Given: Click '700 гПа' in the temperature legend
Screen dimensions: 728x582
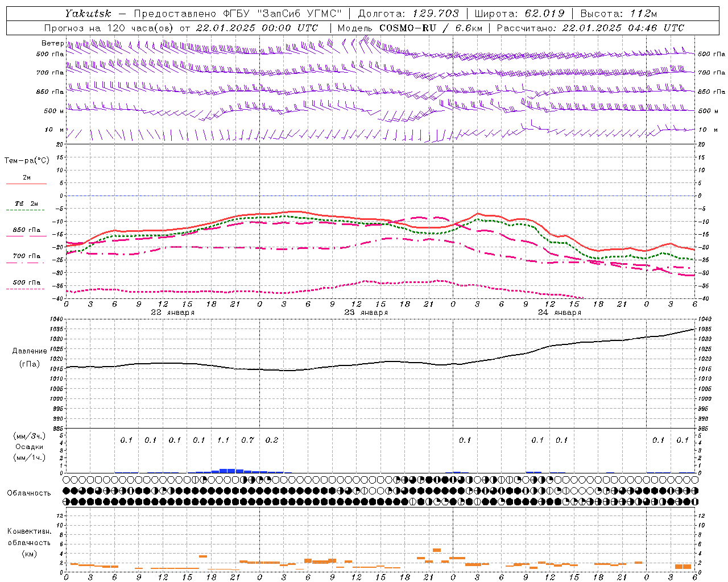Looking at the screenshot, I should [27, 256].
